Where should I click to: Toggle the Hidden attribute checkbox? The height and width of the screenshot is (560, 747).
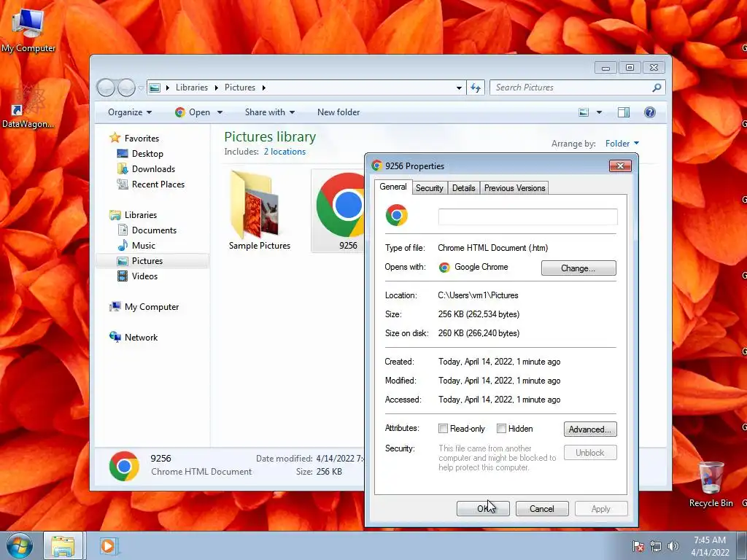coord(501,429)
